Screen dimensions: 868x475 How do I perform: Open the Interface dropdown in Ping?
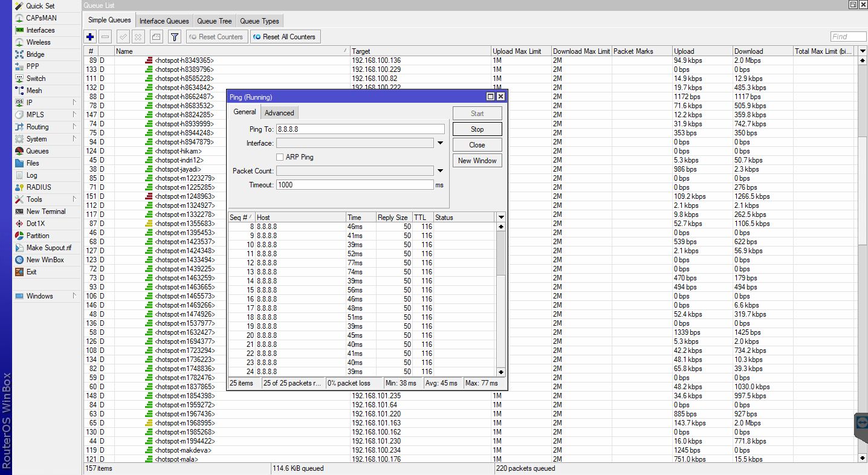[440, 143]
